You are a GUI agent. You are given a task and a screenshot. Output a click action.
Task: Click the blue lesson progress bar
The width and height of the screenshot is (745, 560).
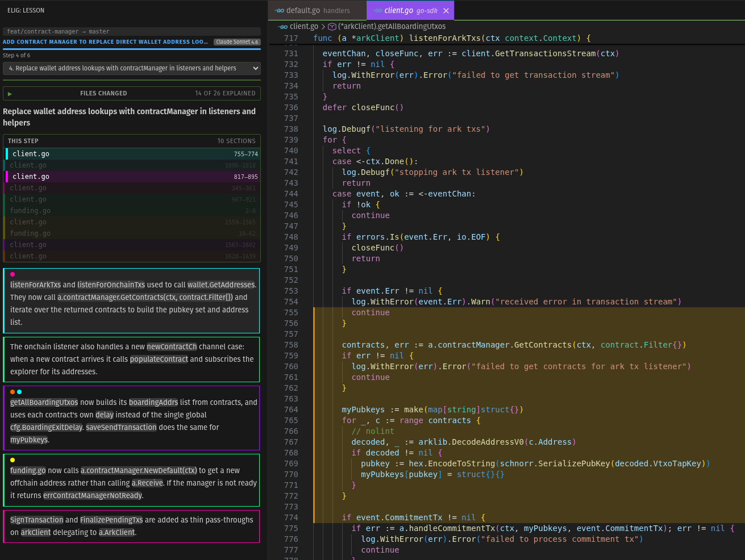pos(132,49)
